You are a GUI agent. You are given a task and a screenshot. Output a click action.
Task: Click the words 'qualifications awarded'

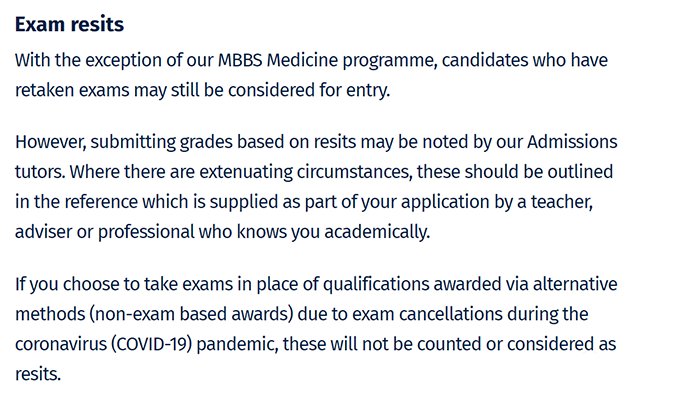coord(406,284)
